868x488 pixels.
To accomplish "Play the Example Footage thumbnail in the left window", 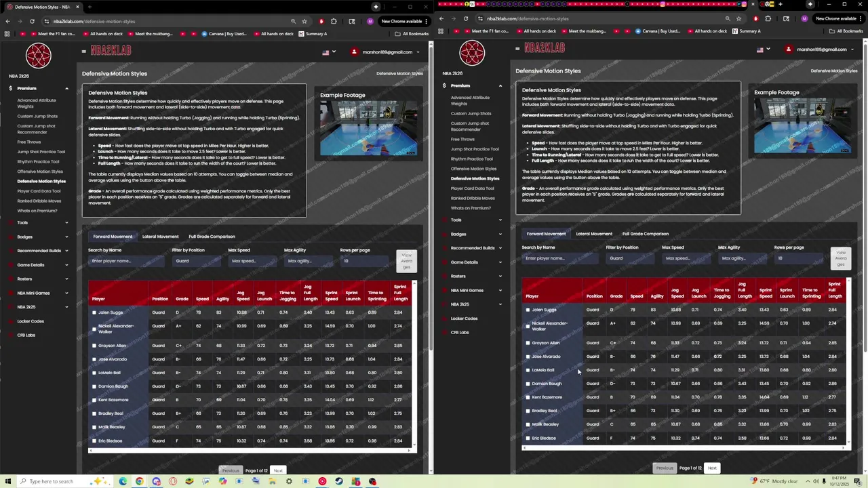I will point(369,129).
